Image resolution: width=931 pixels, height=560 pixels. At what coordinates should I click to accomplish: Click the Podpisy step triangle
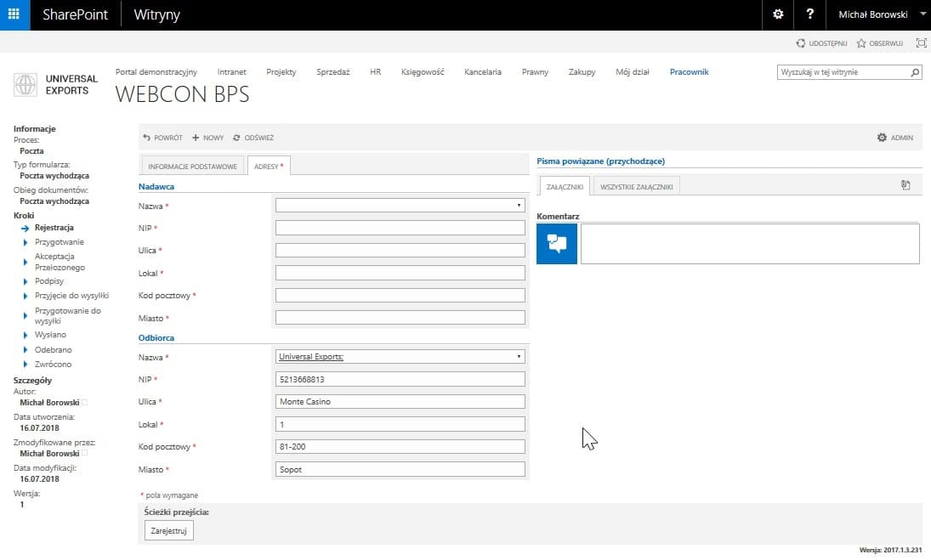tap(25, 281)
